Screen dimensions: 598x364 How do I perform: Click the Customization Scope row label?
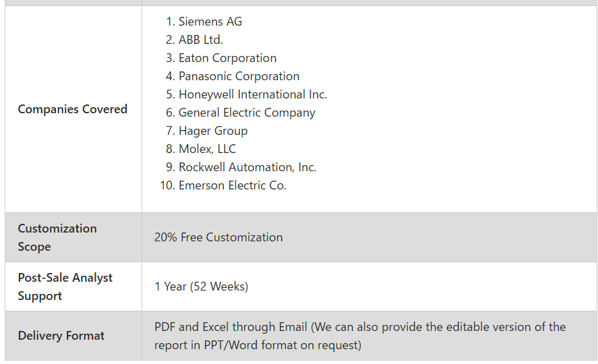(x=57, y=237)
